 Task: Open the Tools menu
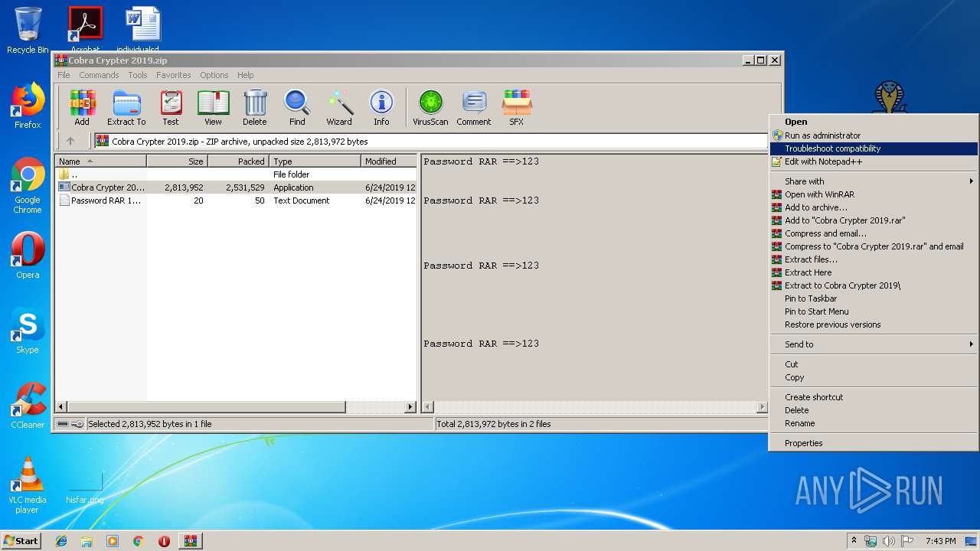coord(138,75)
